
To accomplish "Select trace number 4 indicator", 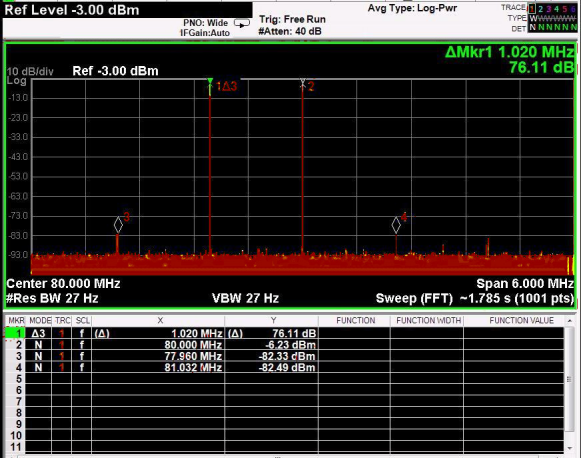I will tap(556, 9).
